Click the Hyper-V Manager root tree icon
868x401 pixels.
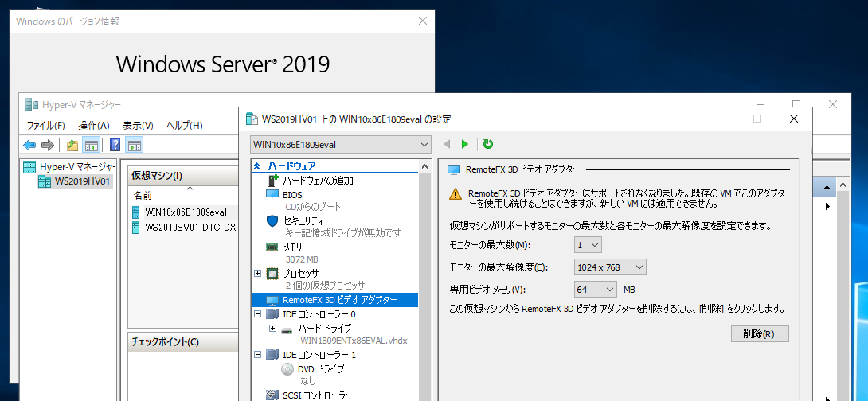pos(29,167)
